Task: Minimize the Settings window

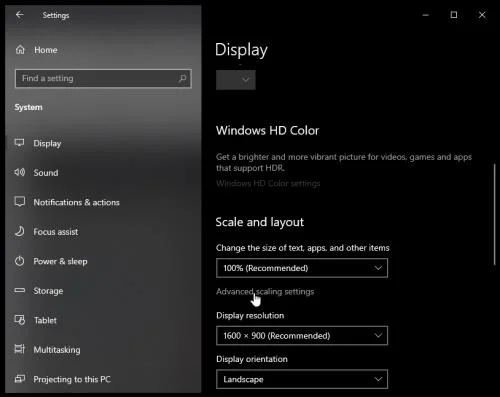Action: tap(426, 15)
